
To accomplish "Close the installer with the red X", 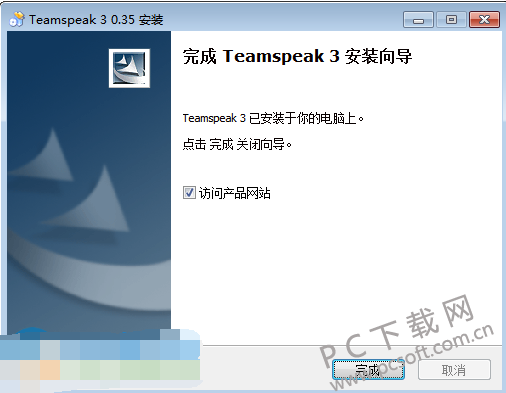I will click(x=484, y=20).
